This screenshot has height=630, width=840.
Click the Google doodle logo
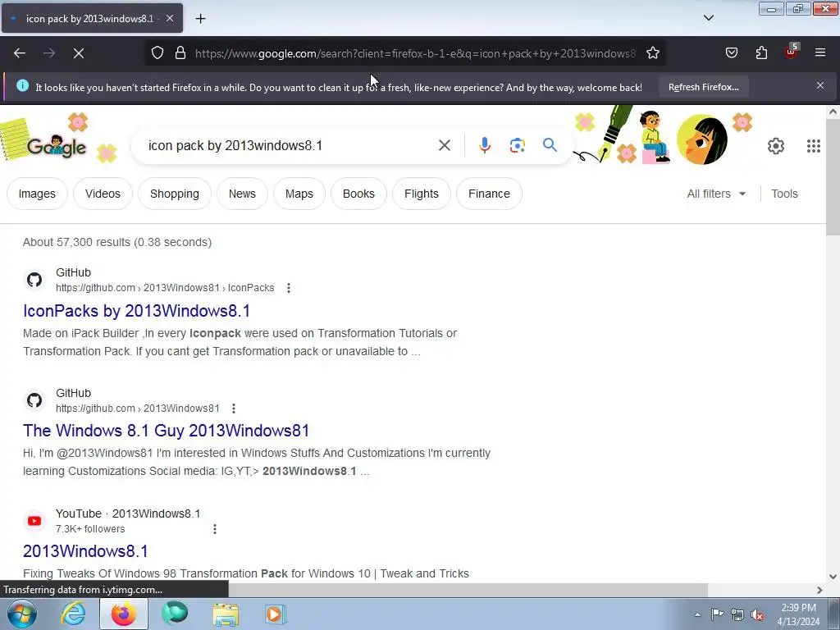click(57, 146)
